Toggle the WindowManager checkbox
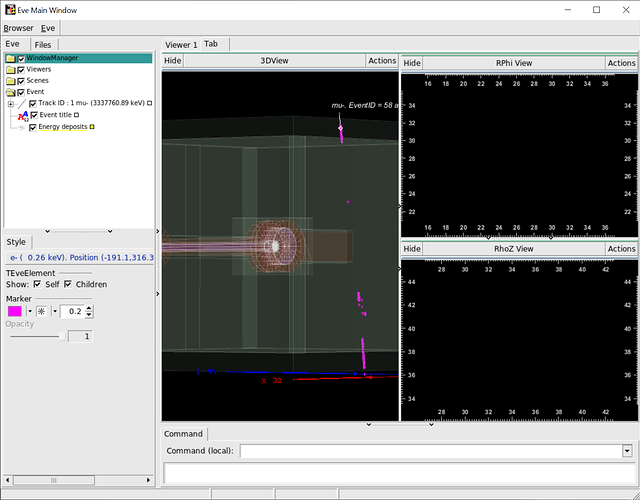640x500 pixels. (21, 58)
